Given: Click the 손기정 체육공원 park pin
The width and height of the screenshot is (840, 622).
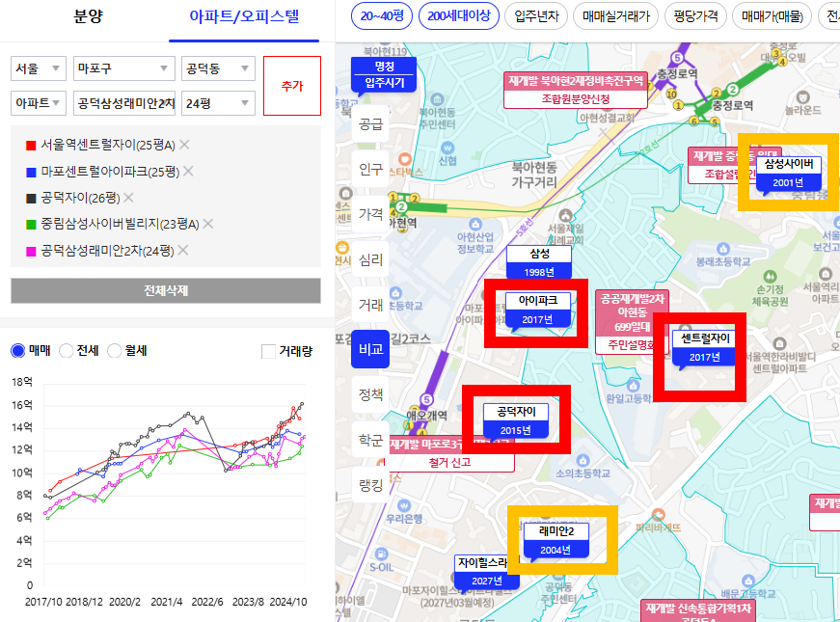Looking at the screenshot, I should [771, 277].
